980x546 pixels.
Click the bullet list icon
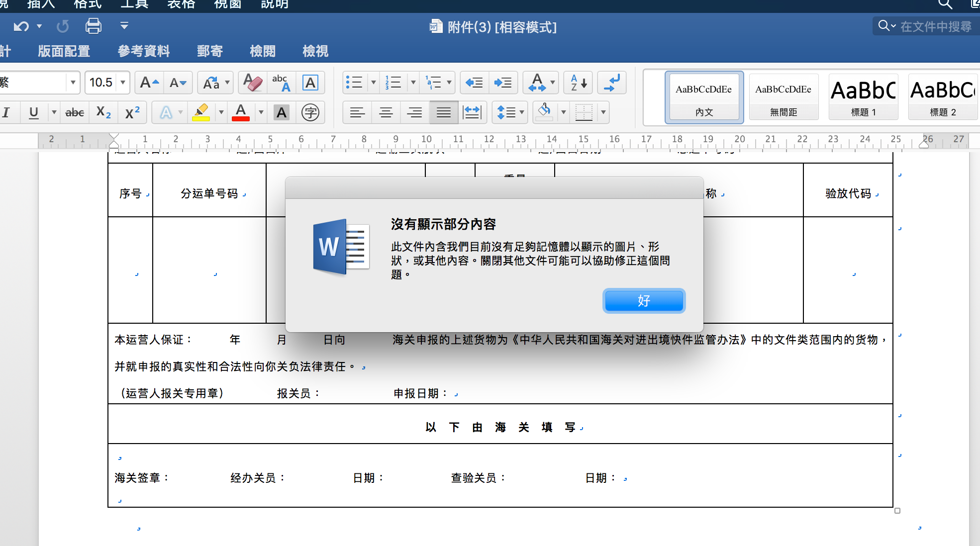click(354, 83)
